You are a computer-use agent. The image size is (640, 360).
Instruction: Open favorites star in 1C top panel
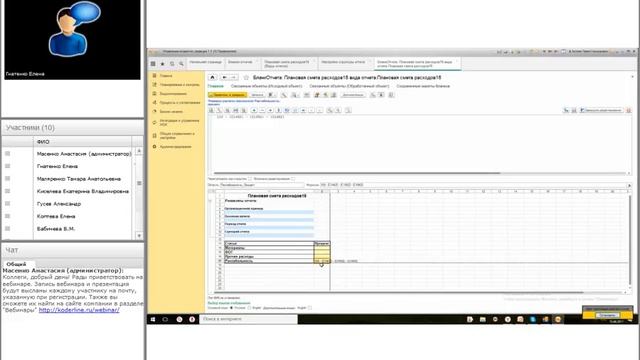click(x=162, y=64)
